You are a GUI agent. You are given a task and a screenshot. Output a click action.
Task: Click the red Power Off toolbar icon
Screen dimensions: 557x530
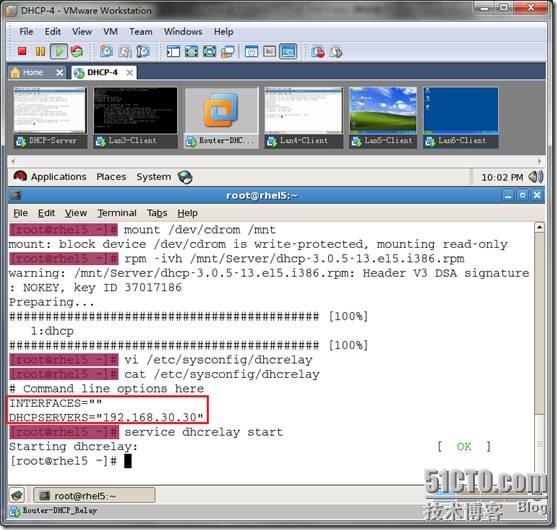[22, 52]
